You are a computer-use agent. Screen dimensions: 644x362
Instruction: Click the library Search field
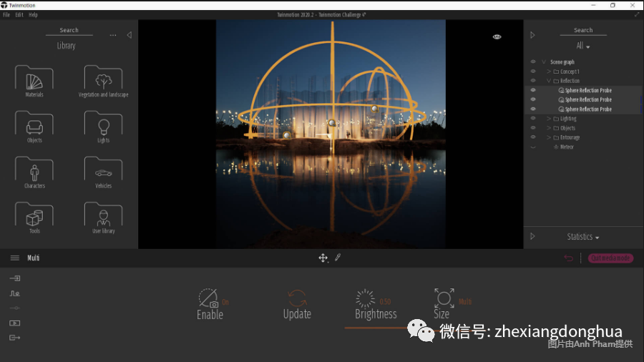69,30
